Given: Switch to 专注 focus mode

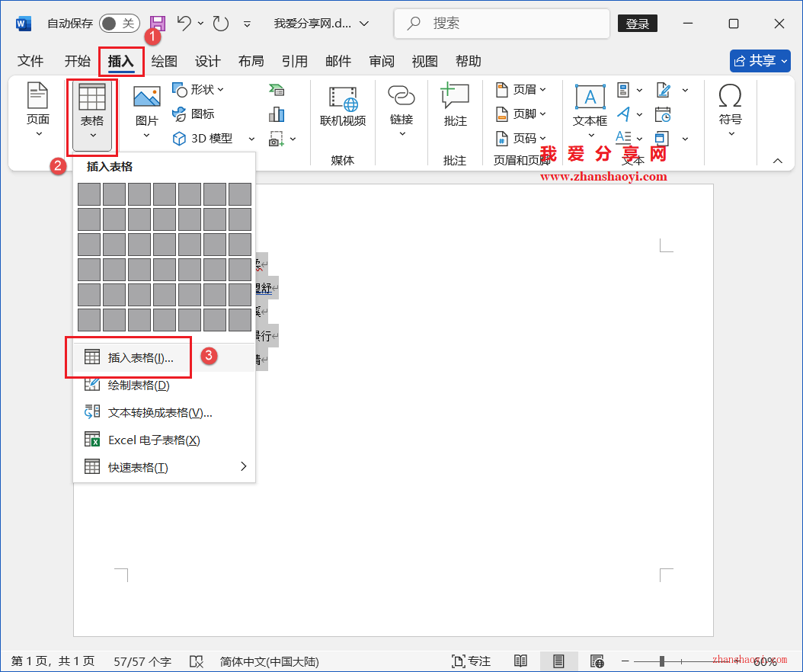Looking at the screenshot, I should (x=471, y=661).
